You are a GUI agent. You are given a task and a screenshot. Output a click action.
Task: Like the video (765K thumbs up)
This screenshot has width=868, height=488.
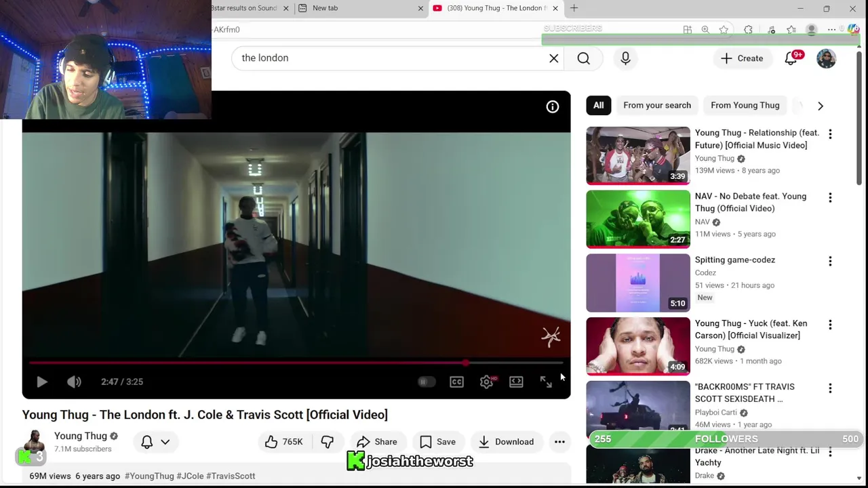coord(284,442)
